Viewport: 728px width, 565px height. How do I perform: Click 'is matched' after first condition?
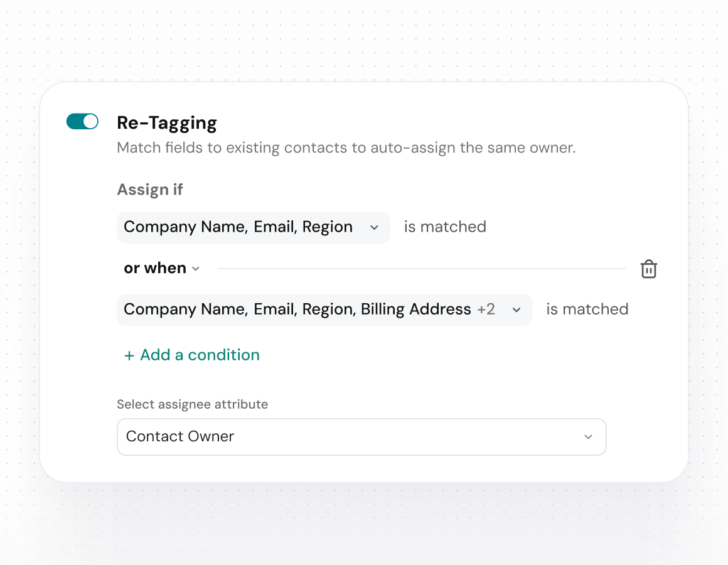445,227
